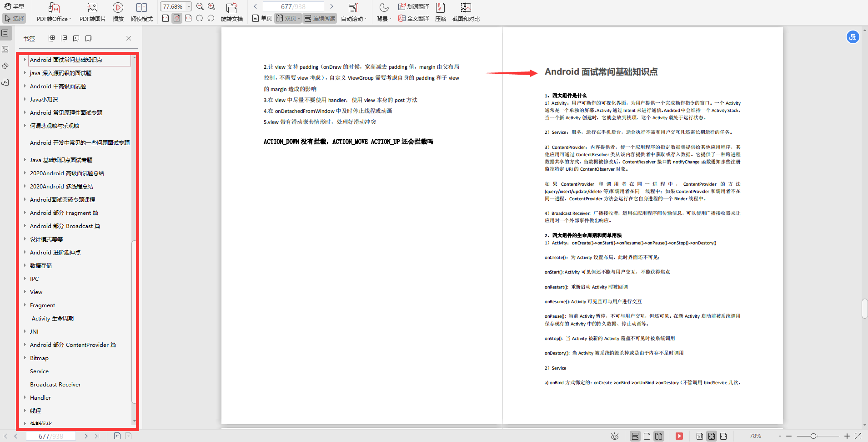Close the 书签 bookmark panel
868x442 pixels.
point(129,38)
